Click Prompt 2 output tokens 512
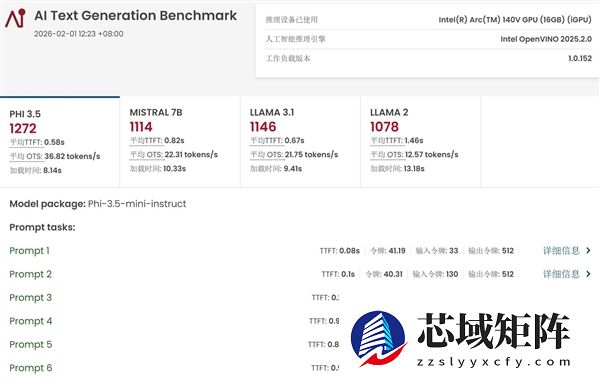Image resolution: width=600 pixels, height=384 pixels. pyautogui.click(x=508, y=274)
